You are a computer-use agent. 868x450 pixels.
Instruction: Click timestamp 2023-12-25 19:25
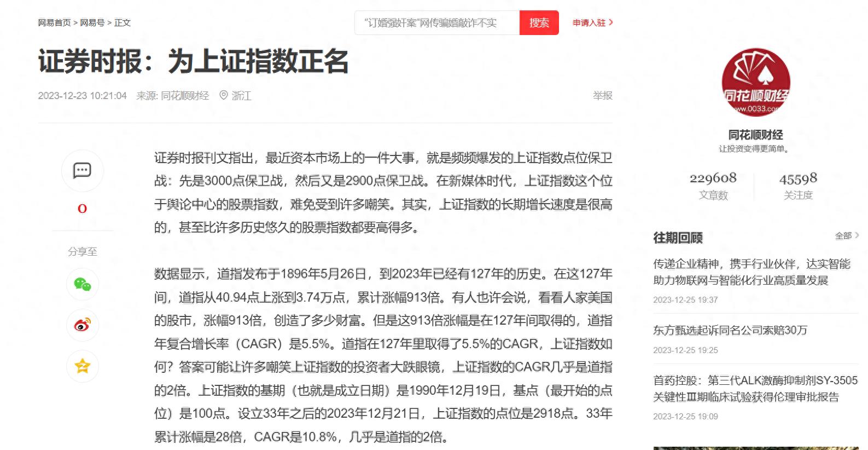pyautogui.click(x=685, y=350)
